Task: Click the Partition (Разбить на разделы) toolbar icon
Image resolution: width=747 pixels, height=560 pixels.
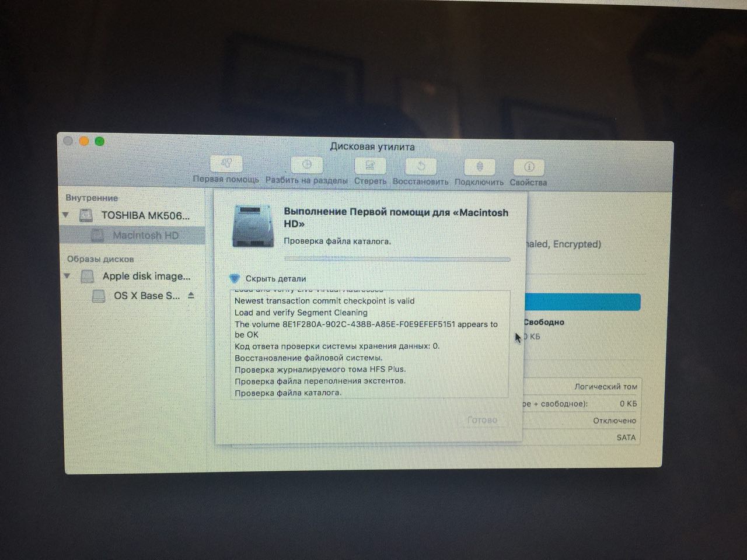Action: [306, 165]
